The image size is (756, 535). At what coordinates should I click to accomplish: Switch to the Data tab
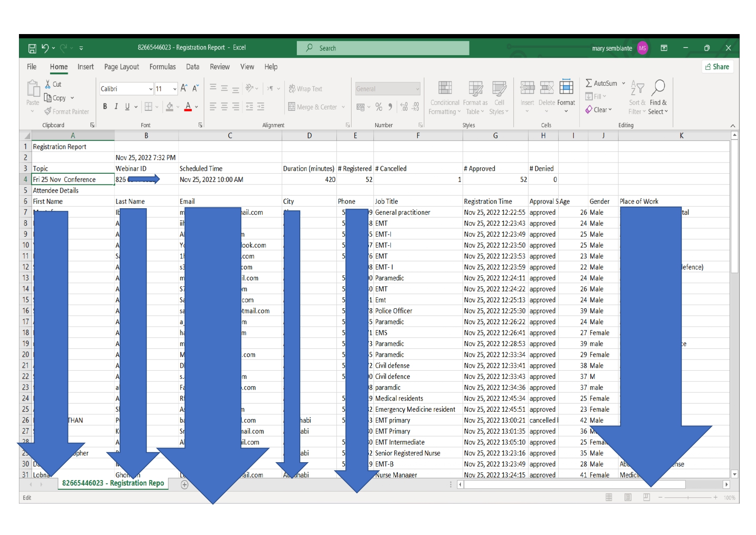(x=193, y=67)
